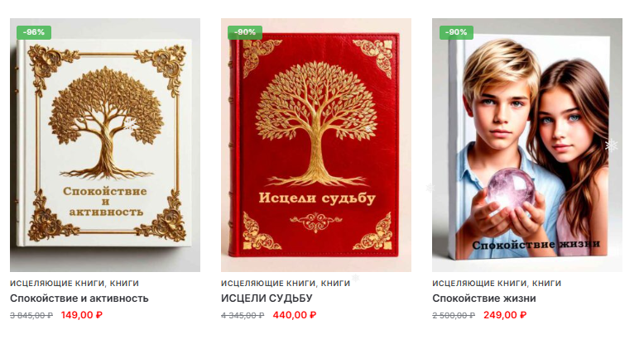This screenshot has height=339, width=644.
Task: Open the 'Спокойствие жизни' product title link
Action: tap(483, 298)
